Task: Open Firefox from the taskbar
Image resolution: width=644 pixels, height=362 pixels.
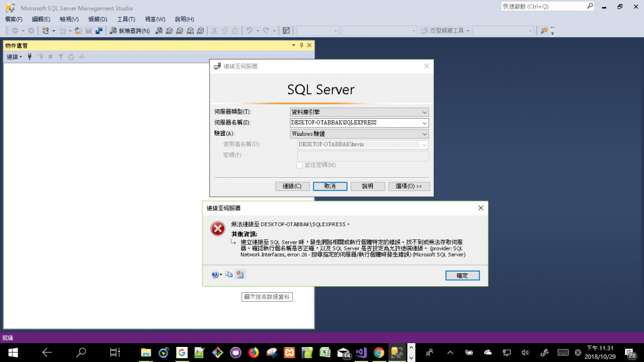Action: click(253, 353)
